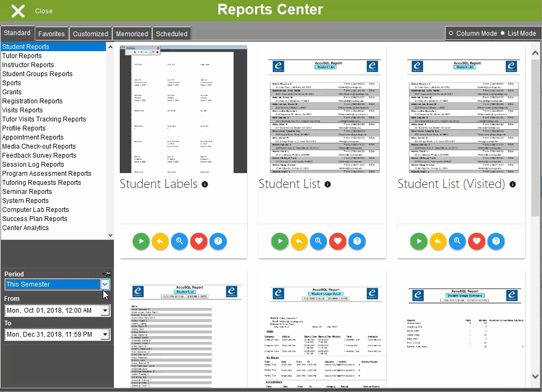Show info for Student Labels title

pyautogui.click(x=205, y=184)
